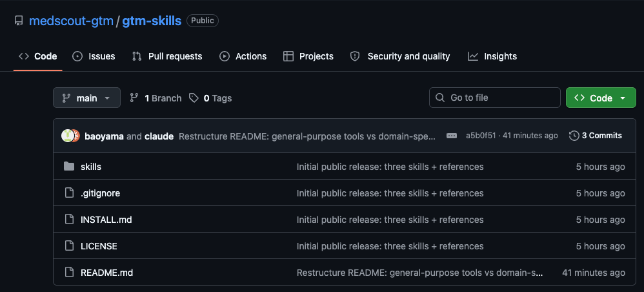Click the Insights graph icon
Viewport: 644px width, 292px height.
473,56
